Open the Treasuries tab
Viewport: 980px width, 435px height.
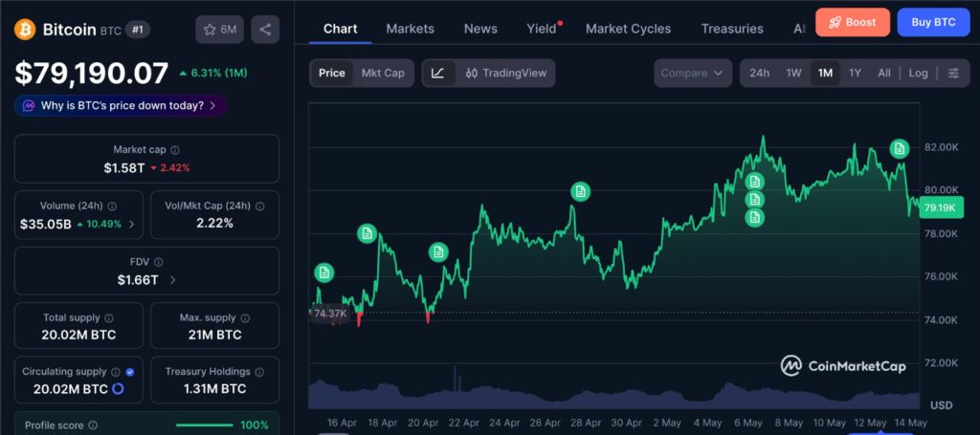point(732,29)
